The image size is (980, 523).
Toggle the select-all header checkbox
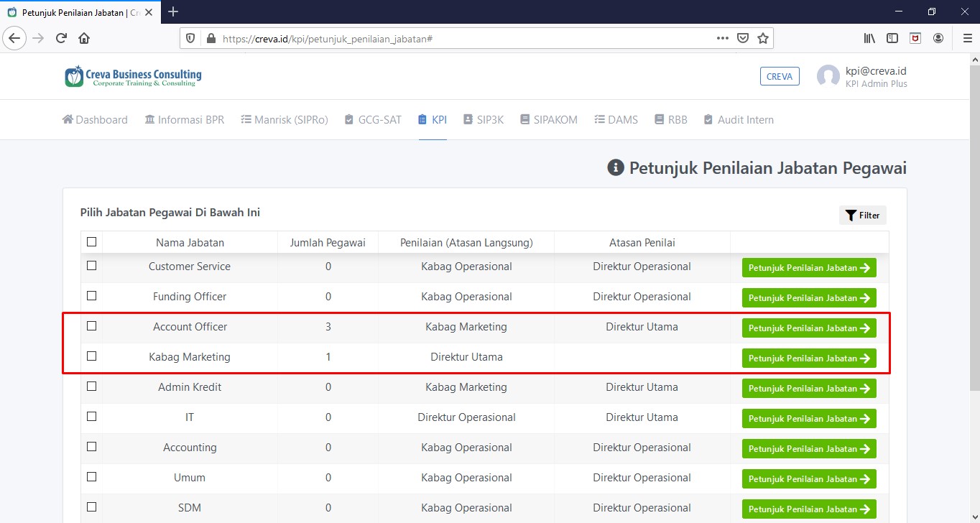click(x=91, y=242)
